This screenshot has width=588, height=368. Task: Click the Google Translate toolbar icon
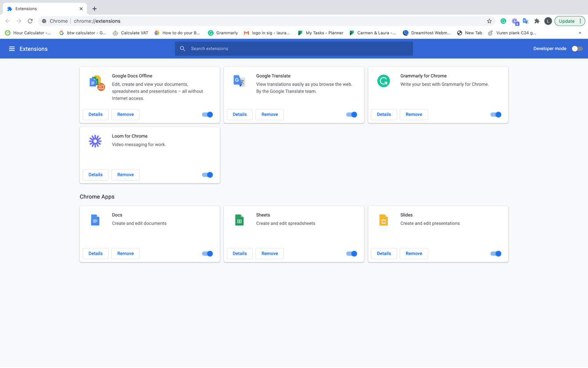pyautogui.click(x=526, y=21)
